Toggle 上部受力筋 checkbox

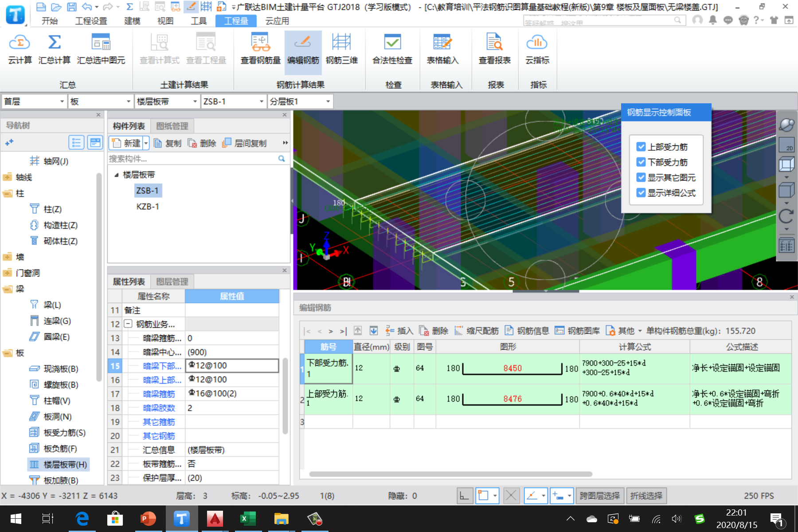pos(641,147)
